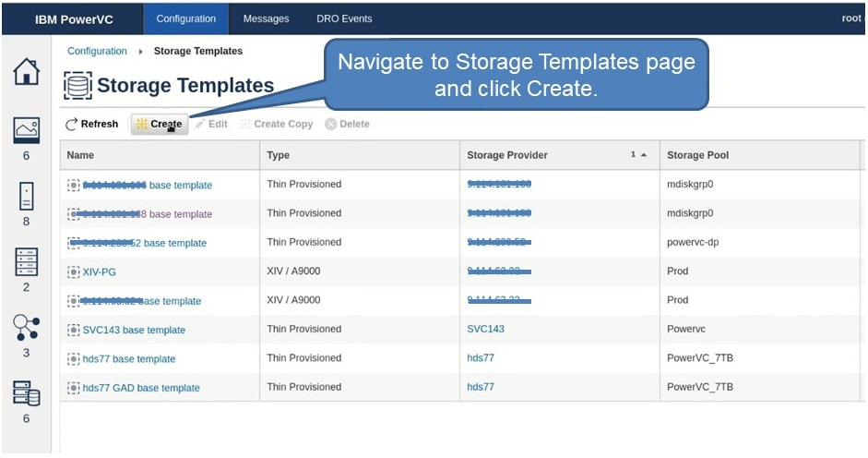
Task: Open the hds77 GAD base template link
Action: point(141,388)
